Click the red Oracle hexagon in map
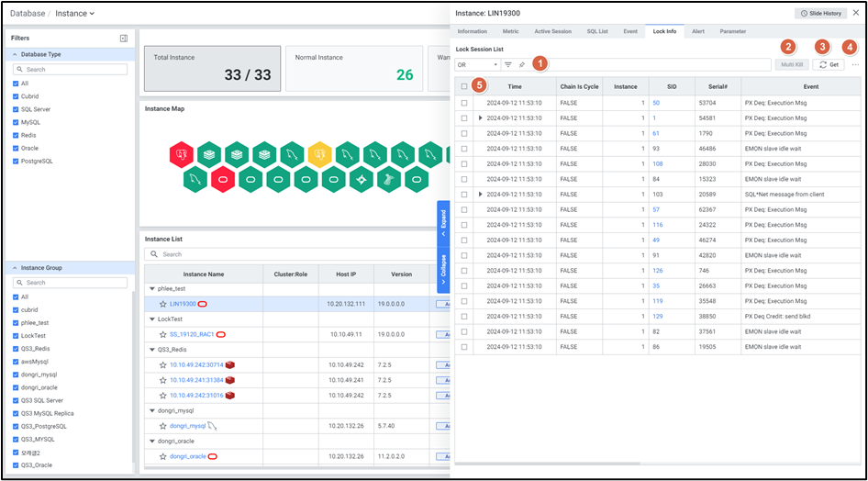This screenshot has height=481, width=868. coord(223,178)
